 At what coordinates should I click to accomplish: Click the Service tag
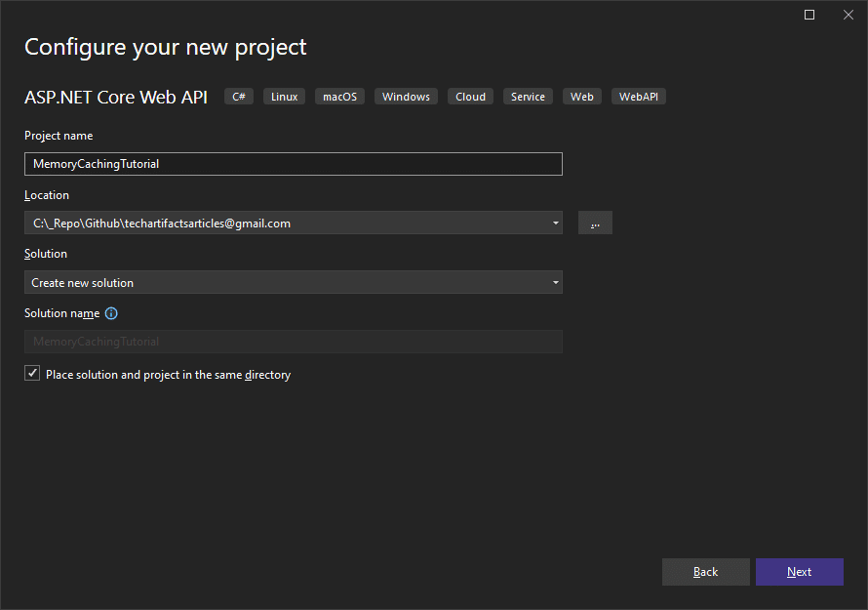pos(528,97)
